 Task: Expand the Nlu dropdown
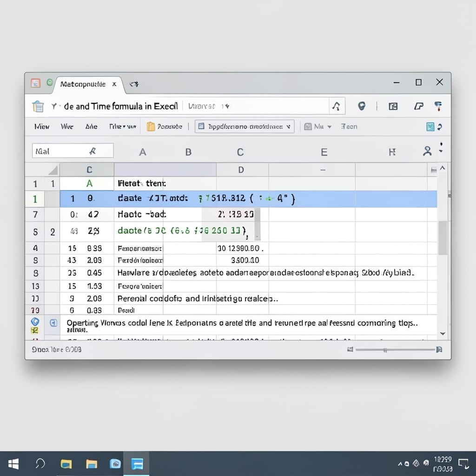click(x=318, y=126)
